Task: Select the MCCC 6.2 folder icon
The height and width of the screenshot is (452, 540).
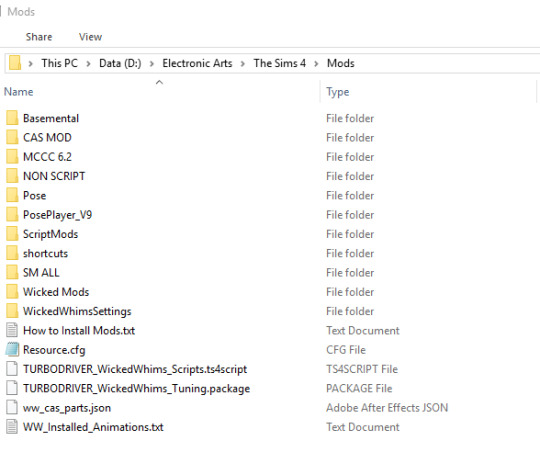Action: pyautogui.click(x=12, y=157)
